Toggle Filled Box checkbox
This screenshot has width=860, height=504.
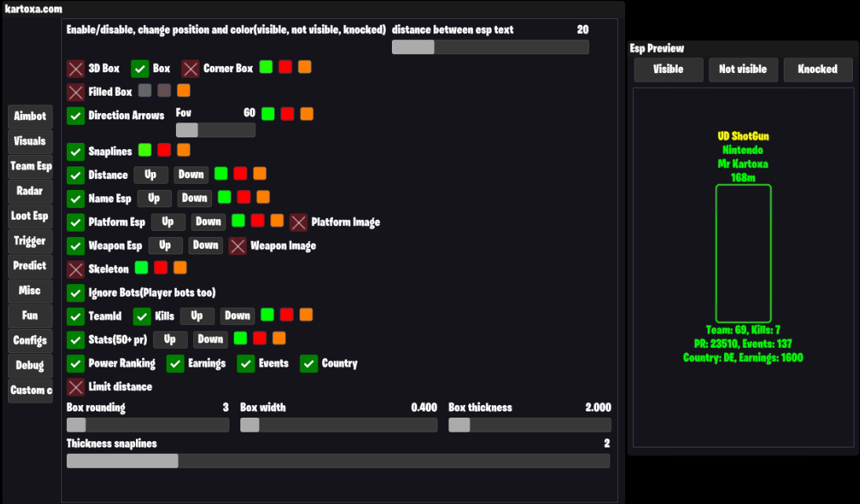[x=75, y=92]
